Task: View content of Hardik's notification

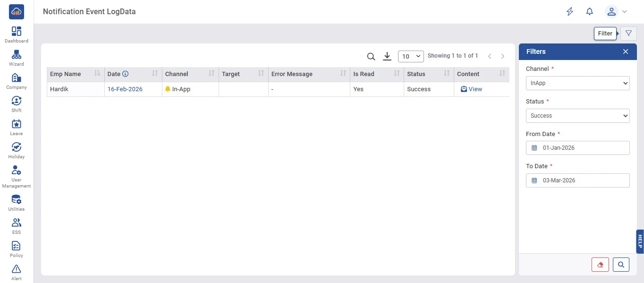Action: [471, 89]
